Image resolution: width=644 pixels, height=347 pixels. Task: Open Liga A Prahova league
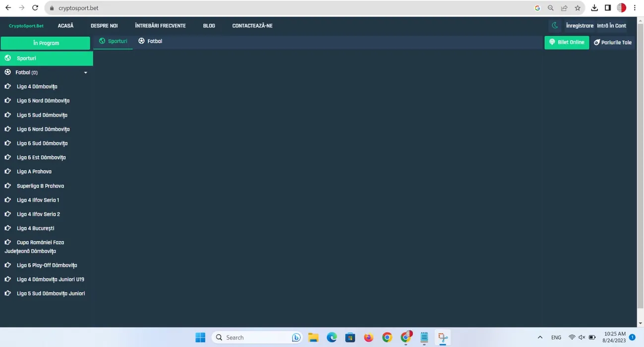[34, 172]
